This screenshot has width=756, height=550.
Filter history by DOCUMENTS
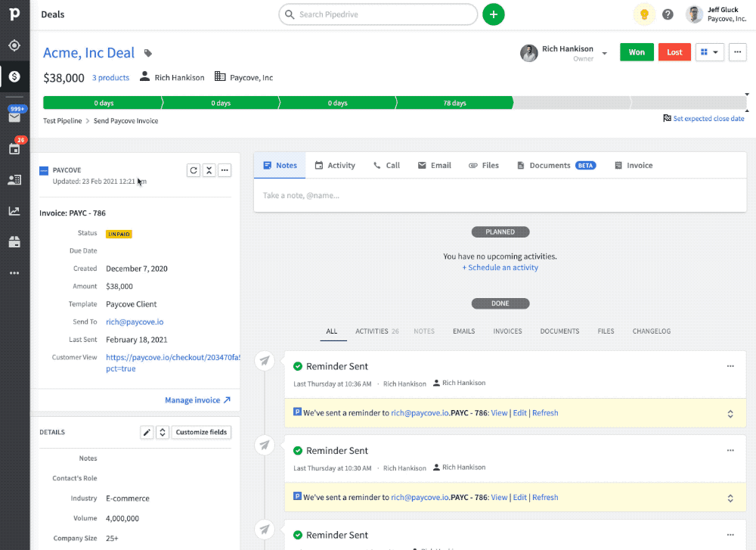point(559,331)
